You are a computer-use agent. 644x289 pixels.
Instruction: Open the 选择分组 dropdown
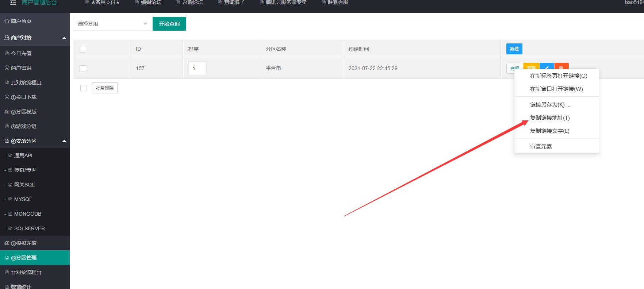point(112,24)
